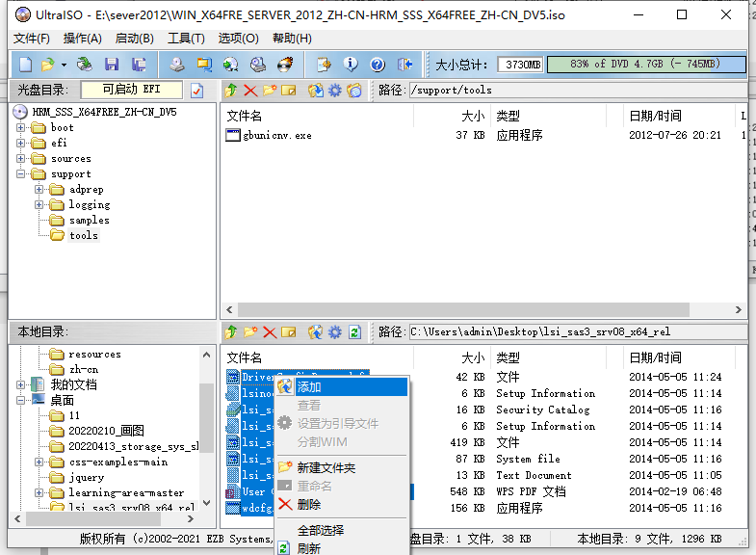Click the Burn CD/DVD image flame icon
Viewport: 756px width, 555px height.
[285, 65]
